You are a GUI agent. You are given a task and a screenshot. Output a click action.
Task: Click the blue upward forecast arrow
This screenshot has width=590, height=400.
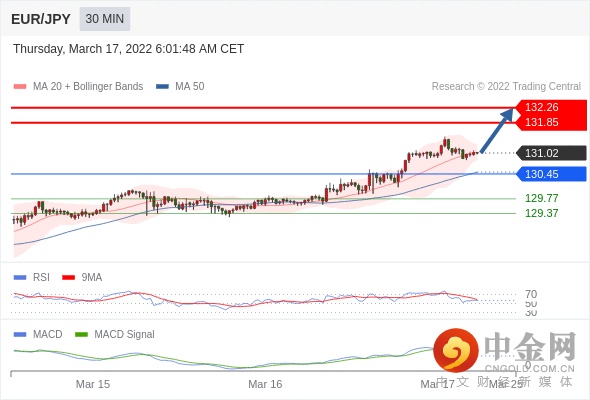[497, 131]
